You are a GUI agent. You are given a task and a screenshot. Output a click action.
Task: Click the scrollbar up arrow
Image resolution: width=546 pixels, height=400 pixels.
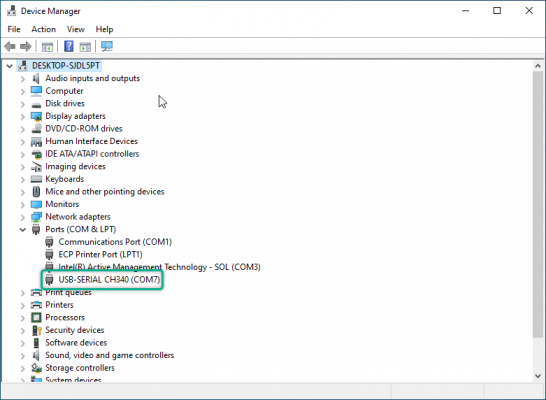click(538, 66)
